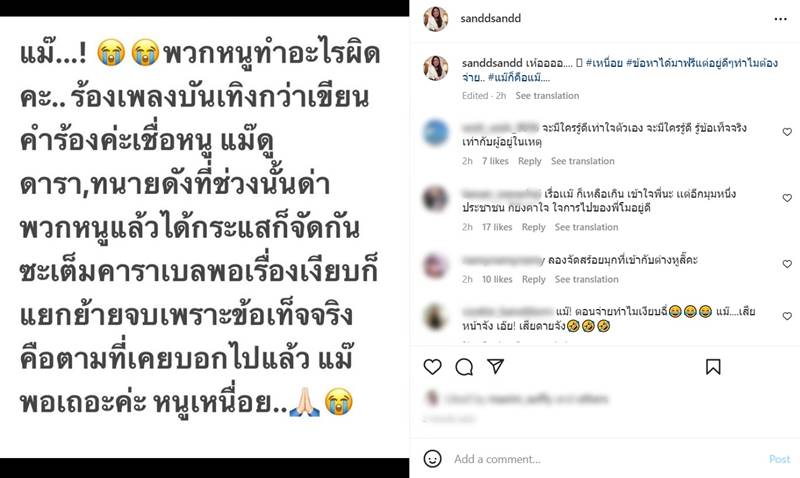This screenshot has height=478, width=800.
Task: Open sanddsandd profile picture in the header
Action: [x=436, y=19]
